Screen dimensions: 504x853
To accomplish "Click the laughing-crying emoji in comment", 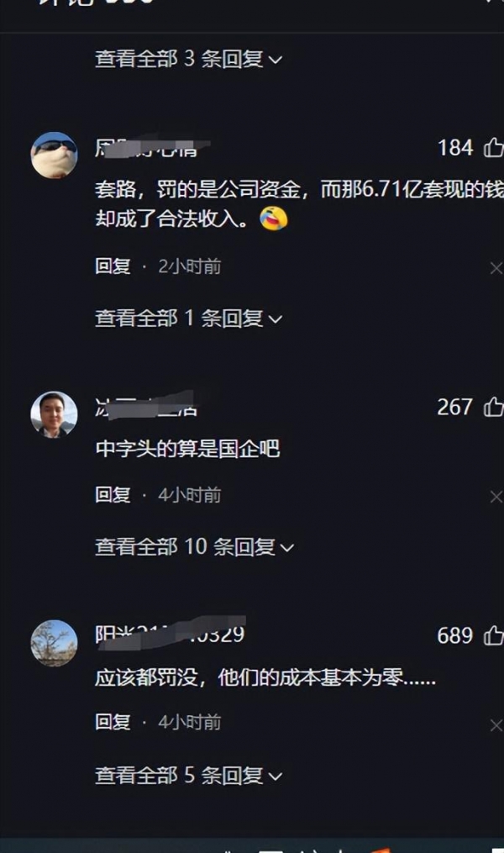I will tap(274, 219).
